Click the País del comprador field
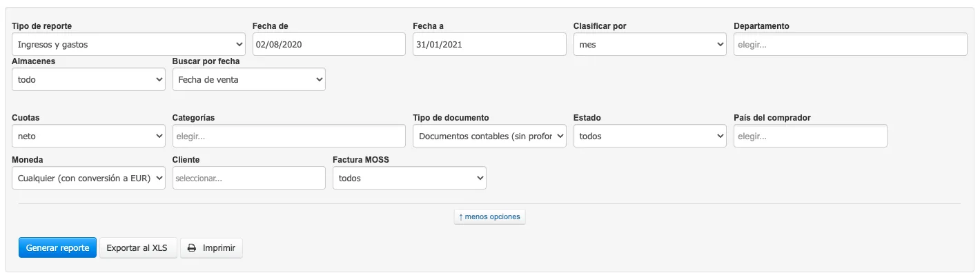Screen dimensions: 980x275 (x=810, y=136)
